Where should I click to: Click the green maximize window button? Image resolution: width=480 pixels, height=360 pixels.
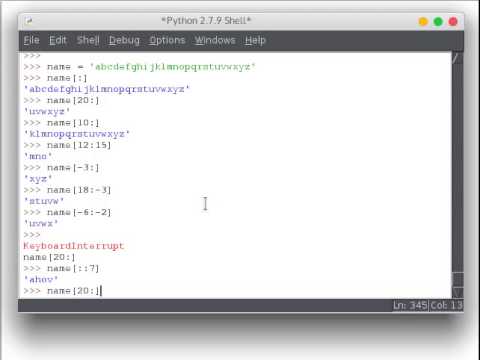(438, 22)
